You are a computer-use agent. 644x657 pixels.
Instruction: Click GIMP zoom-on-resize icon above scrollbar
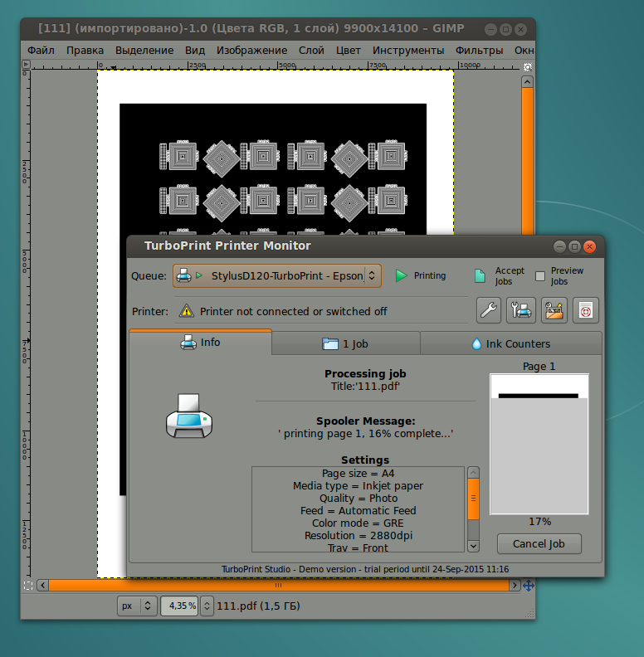coord(528,67)
